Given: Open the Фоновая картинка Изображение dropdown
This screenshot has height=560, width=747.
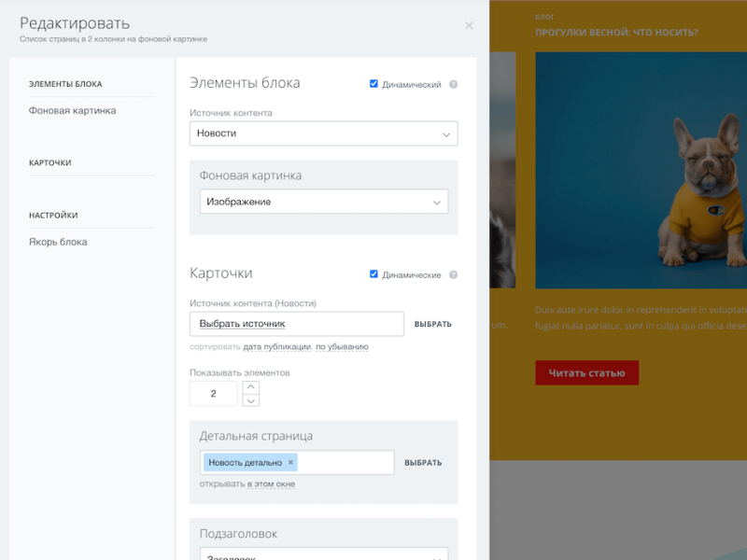Looking at the screenshot, I should (x=324, y=202).
